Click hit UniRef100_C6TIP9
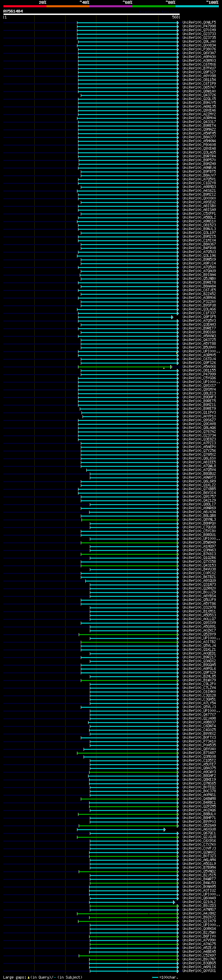This screenshot has height=980, width=222. 199,83
